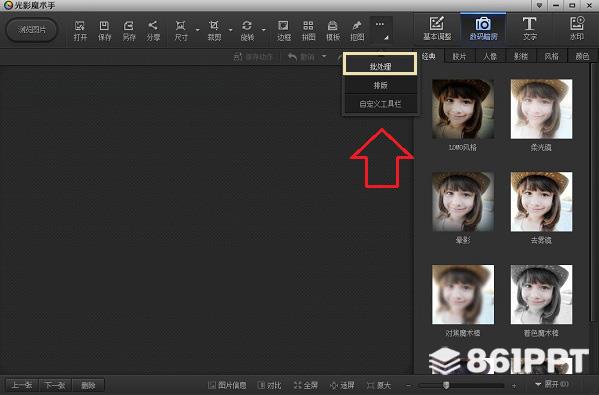This screenshot has height=395, width=599.
Task: Open the 拼图 (collage) tool
Action: pos(308,31)
